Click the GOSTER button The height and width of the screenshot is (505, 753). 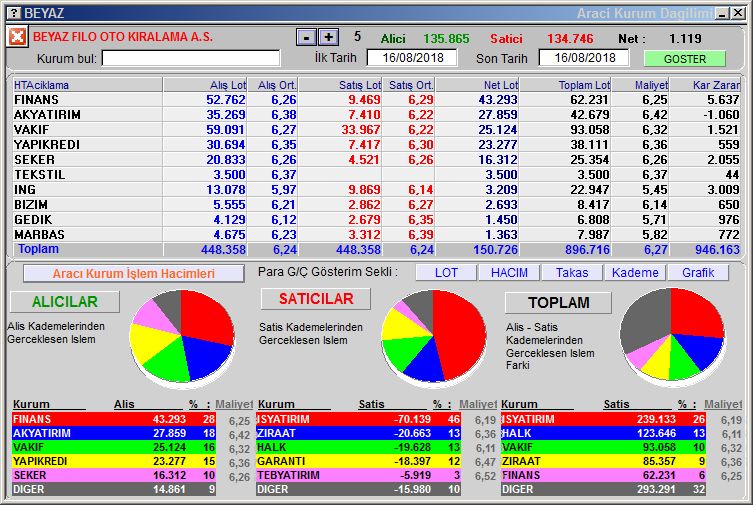click(x=684, y=59)
